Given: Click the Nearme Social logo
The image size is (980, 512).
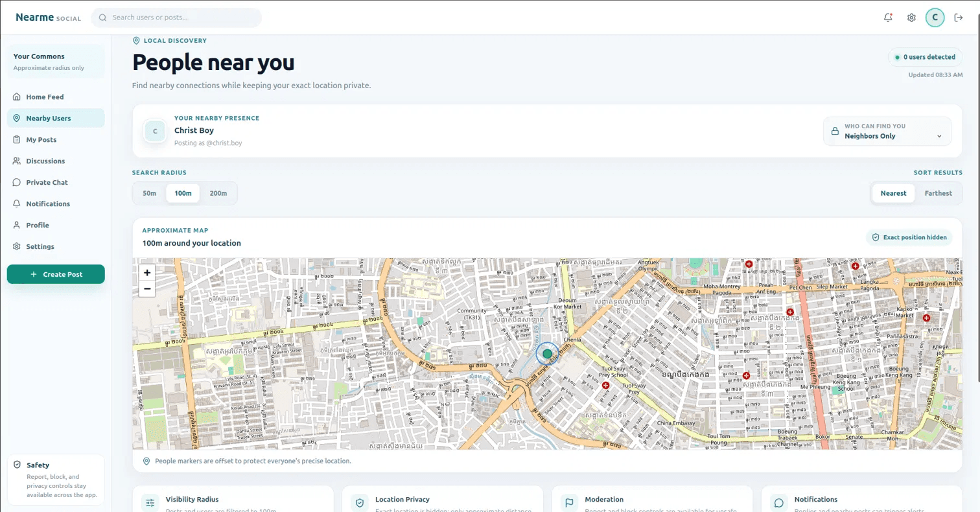Looking at the screenshot, I should click(48, 17).
